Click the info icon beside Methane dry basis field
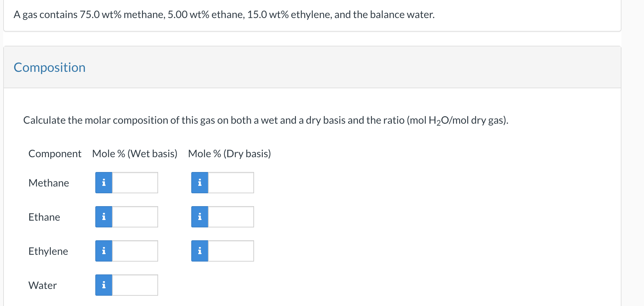 pyautogui.click(x=200, y=182)
